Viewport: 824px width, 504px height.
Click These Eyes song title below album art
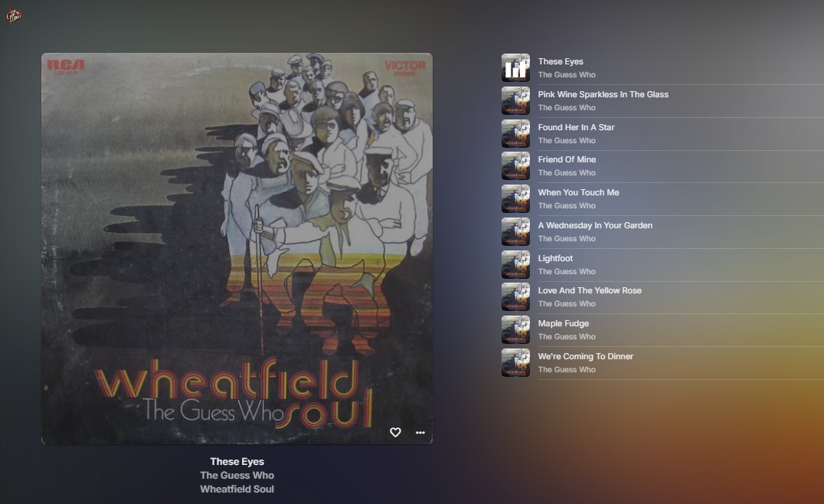pos(237,461)
